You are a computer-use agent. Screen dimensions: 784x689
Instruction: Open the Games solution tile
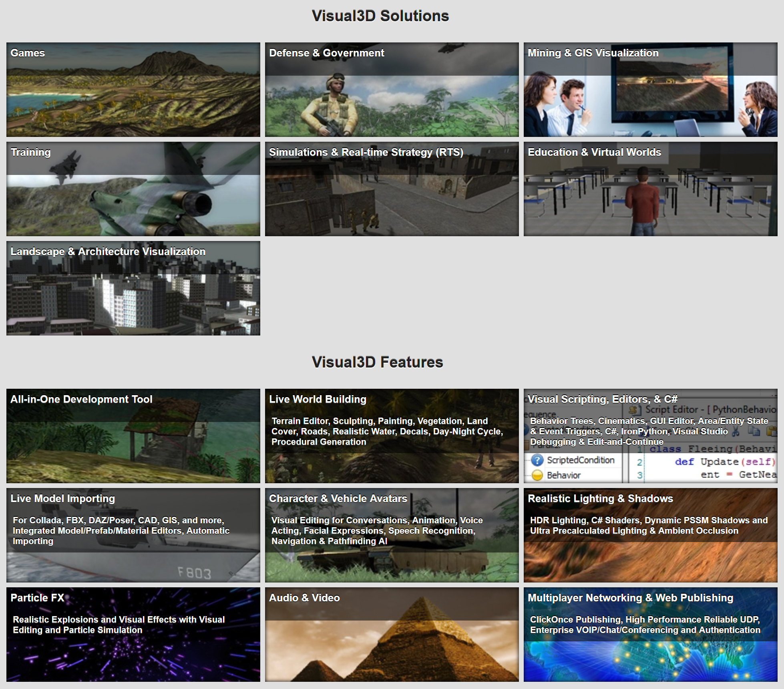coord(133,90)
